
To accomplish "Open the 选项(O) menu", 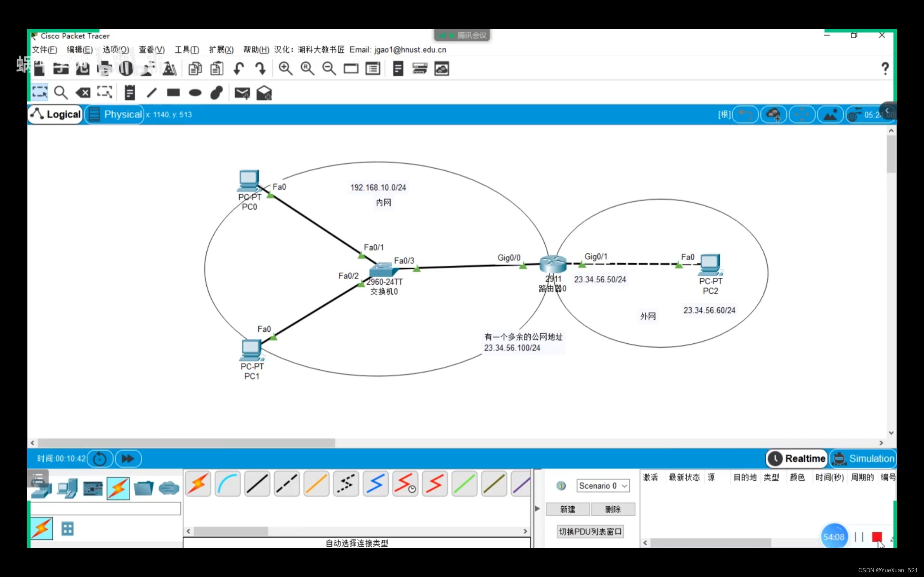I will pos(116,50).
